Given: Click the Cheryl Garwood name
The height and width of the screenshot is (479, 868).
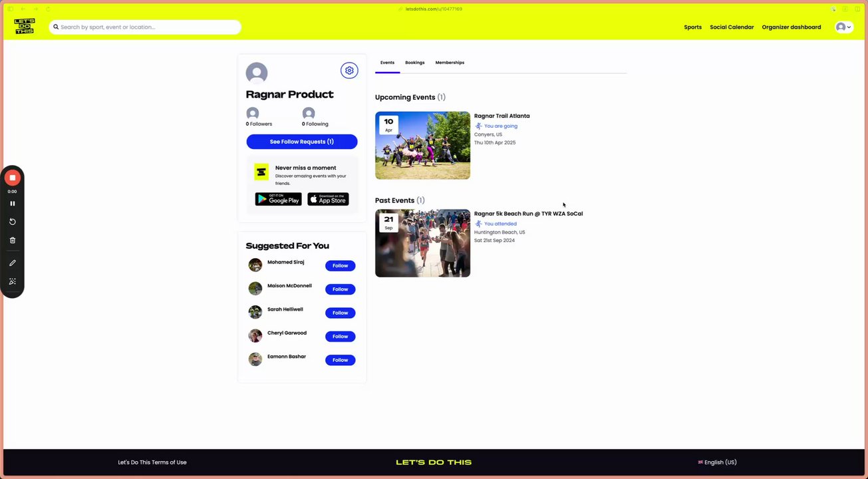Looking at the screenshot, I should (x=287, y=333).
